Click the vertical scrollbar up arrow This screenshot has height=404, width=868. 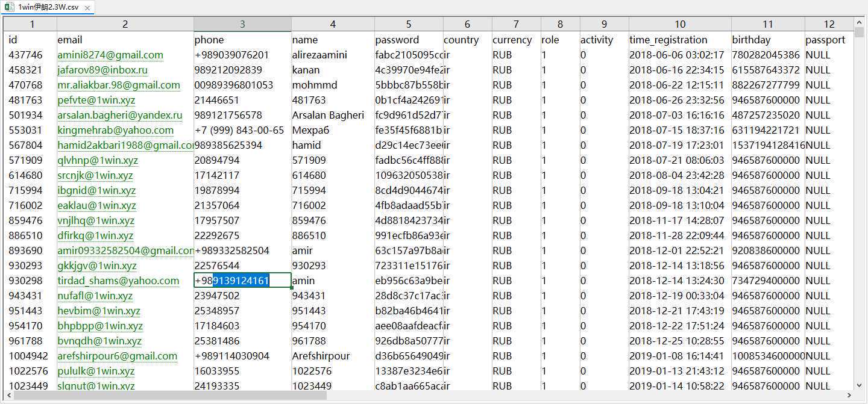pyautogui.click(x=859, y=22)
